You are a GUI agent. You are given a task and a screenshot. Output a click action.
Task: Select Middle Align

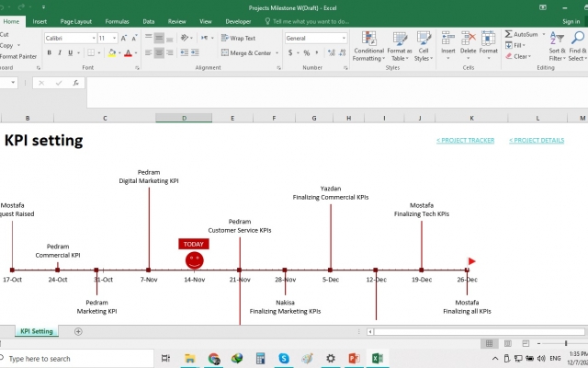pos(159,38)
